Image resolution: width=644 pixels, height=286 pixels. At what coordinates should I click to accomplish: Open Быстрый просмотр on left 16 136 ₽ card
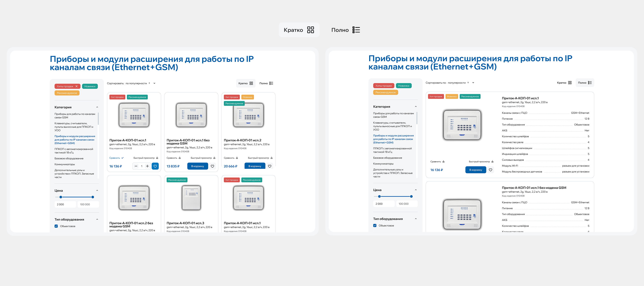(x=146, y=158)
